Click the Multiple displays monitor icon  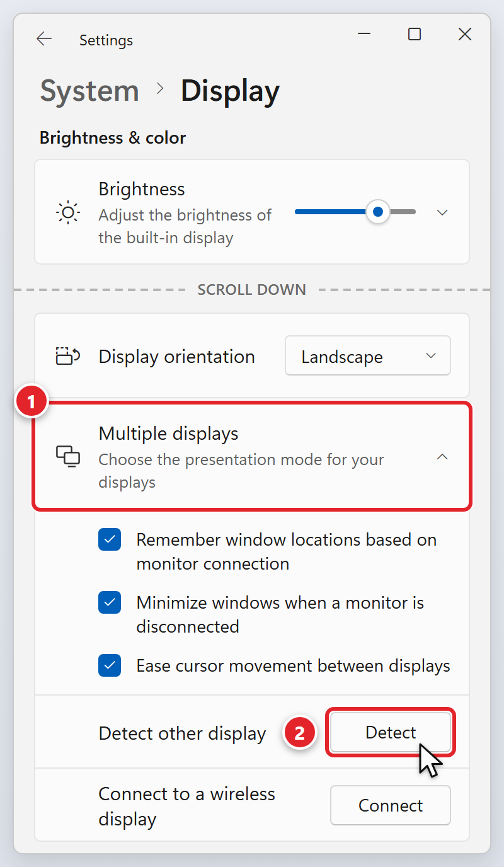(68, 456)
